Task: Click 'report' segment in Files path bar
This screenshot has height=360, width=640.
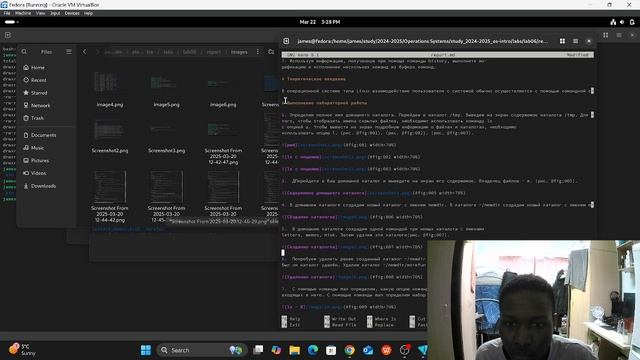Action: pyautogui.click(x=213, y=52)
